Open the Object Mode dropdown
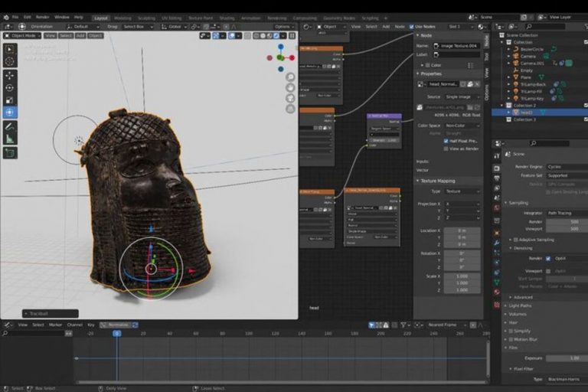 [x=22, y=36]
